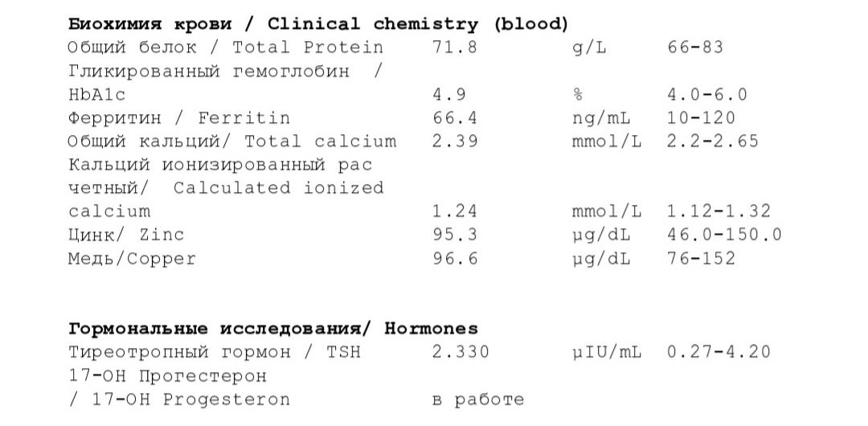This screenshot has height=426, width=868.
Task: Click the Zinc value 95.3
Action: point(454,235)
